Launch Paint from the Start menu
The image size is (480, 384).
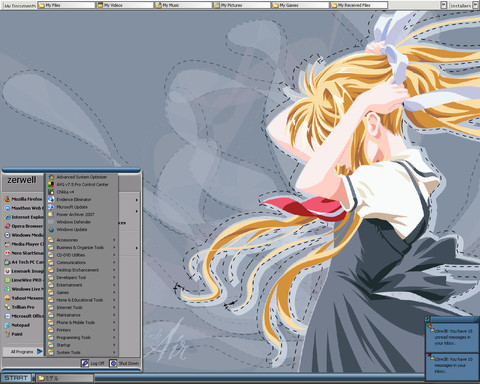(x=23, y=334)
